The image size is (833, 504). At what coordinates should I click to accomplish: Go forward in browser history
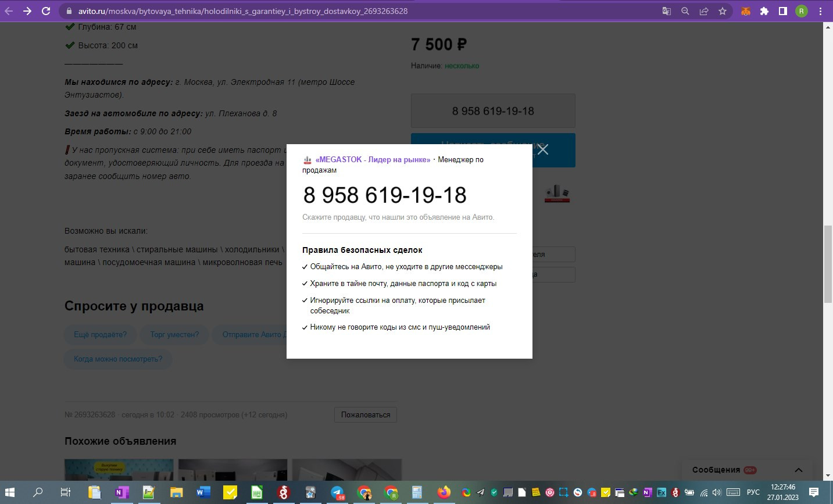(x=27, y=11)
